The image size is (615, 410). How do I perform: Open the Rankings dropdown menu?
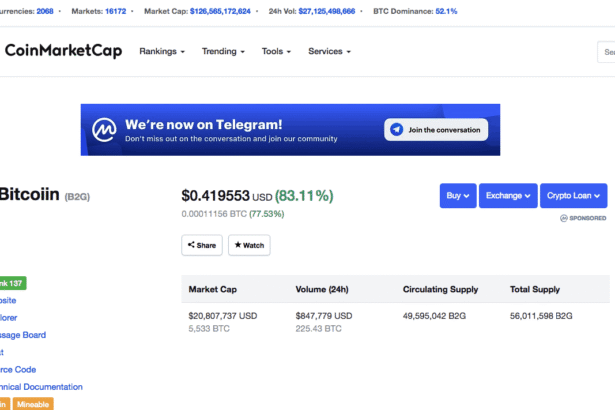pyautogui.click(x=162, y=51)
